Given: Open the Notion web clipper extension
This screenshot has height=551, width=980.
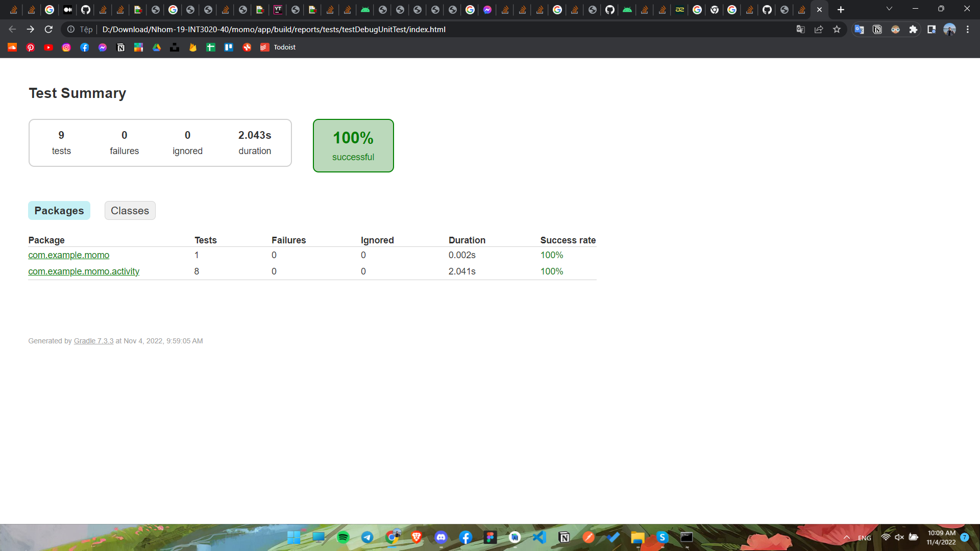Looking at the screenshot, I should 877,30.
